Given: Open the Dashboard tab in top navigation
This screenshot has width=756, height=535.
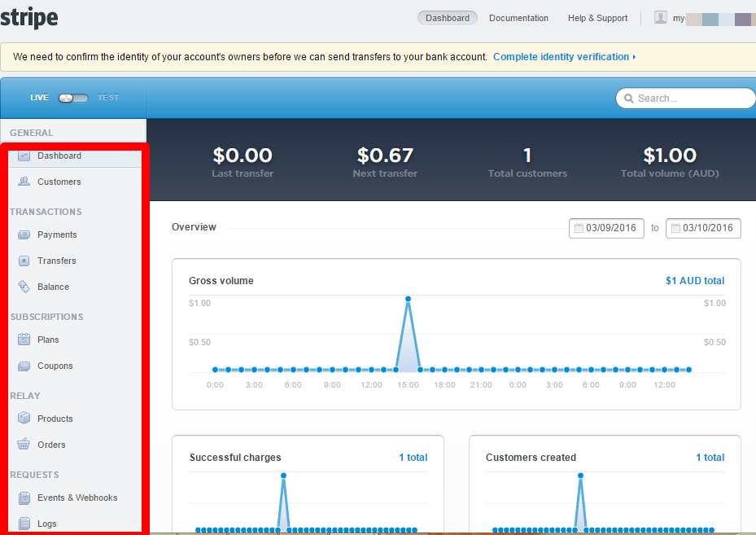Looking at the screenshot, I should pos(448,18).
